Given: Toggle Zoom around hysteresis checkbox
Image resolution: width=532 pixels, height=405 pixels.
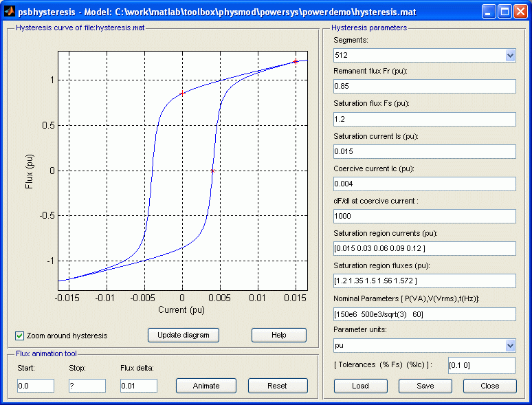Looking at the screenshot, I should coord(19,336).
